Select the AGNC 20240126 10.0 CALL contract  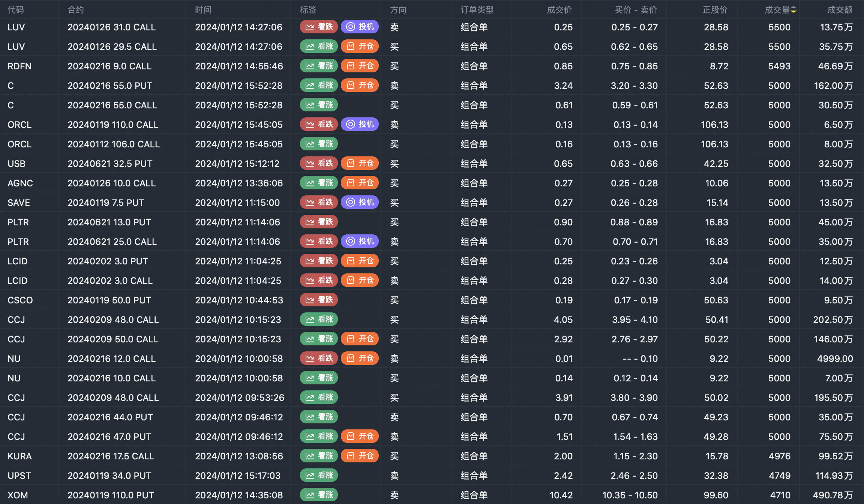pos(111,183)
